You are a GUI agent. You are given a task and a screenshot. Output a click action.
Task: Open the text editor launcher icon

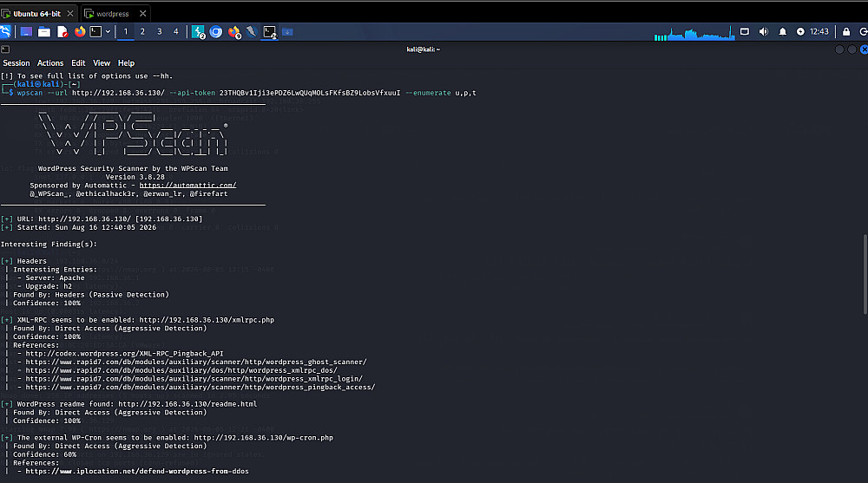[62, 31]
